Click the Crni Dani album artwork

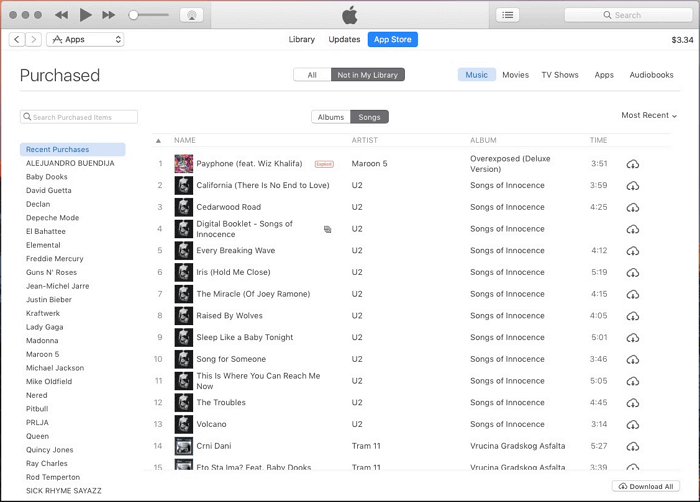[183, 446]
